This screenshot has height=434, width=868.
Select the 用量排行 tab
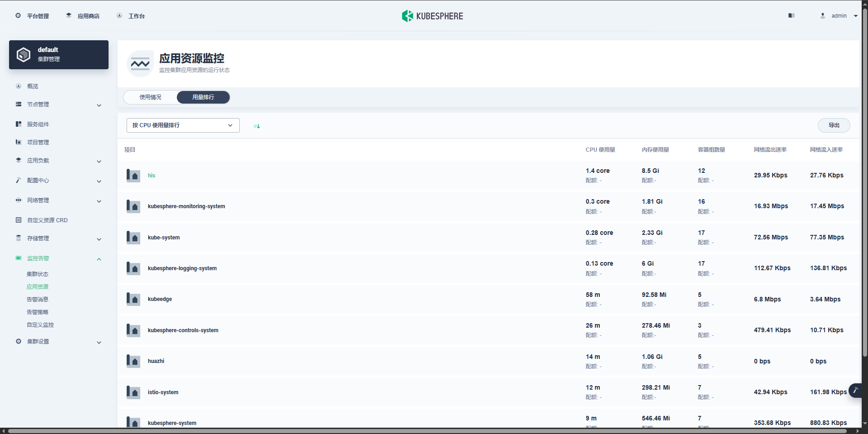pyautogui.click(x=203, y=97)
